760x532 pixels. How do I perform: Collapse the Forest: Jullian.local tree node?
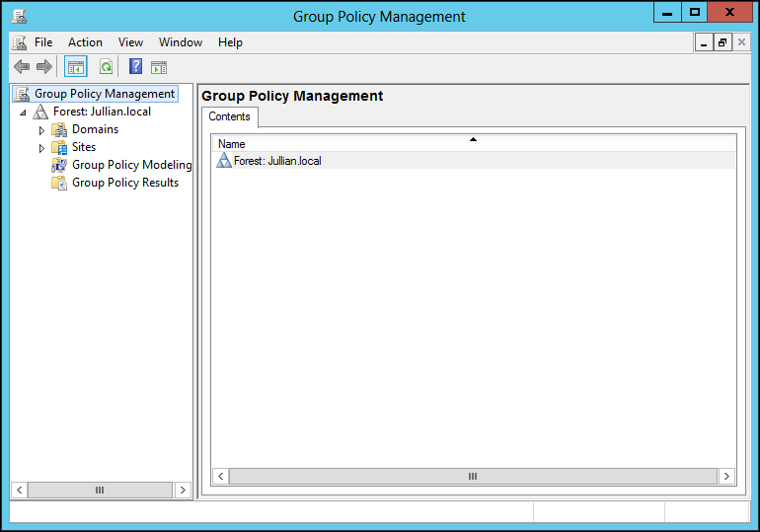click(23, 113)
